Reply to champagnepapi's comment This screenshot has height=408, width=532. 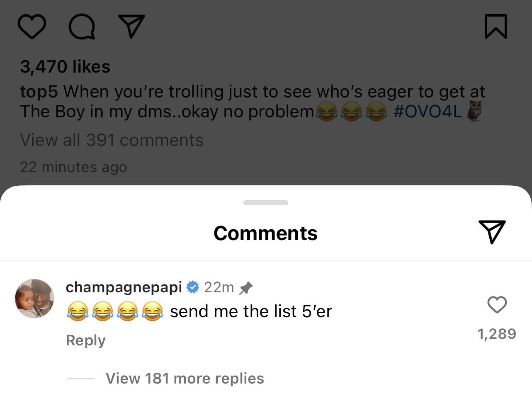click(85, 340)
